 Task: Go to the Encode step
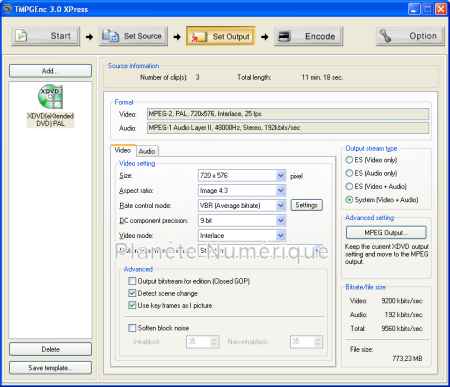(309, 36)
